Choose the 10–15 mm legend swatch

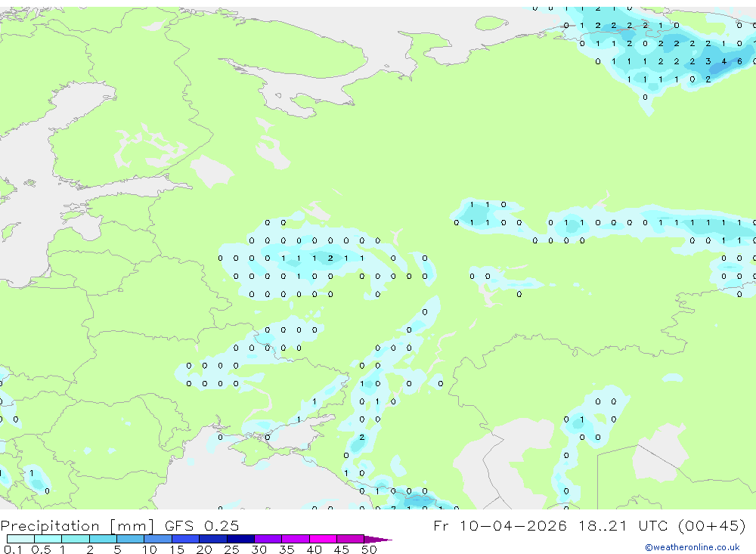tap(158, 539)
